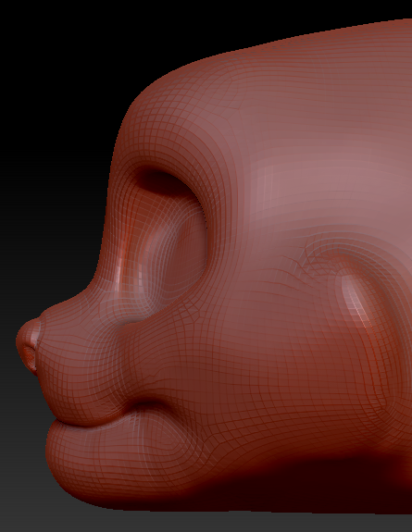Select the corner of the mouth crease
The image size is (412, 532).
[149, 405]
